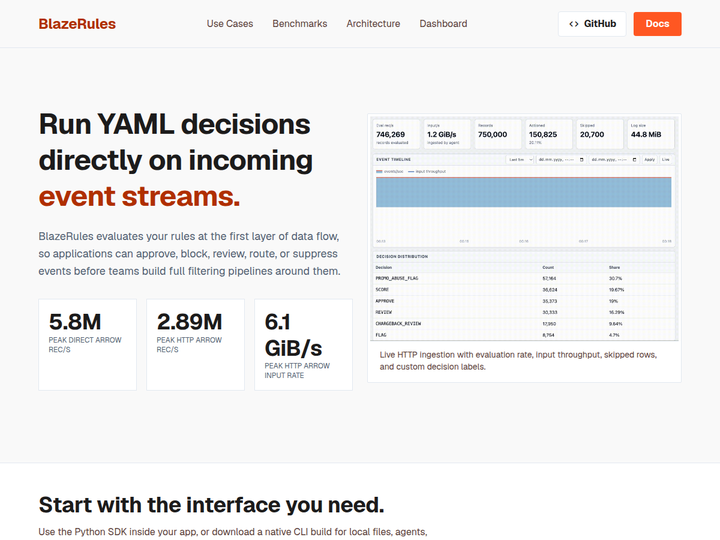The height and width of the screenshot is (540, 720).
Task: Click the first date field calendar icon
Action: (581, 160)
